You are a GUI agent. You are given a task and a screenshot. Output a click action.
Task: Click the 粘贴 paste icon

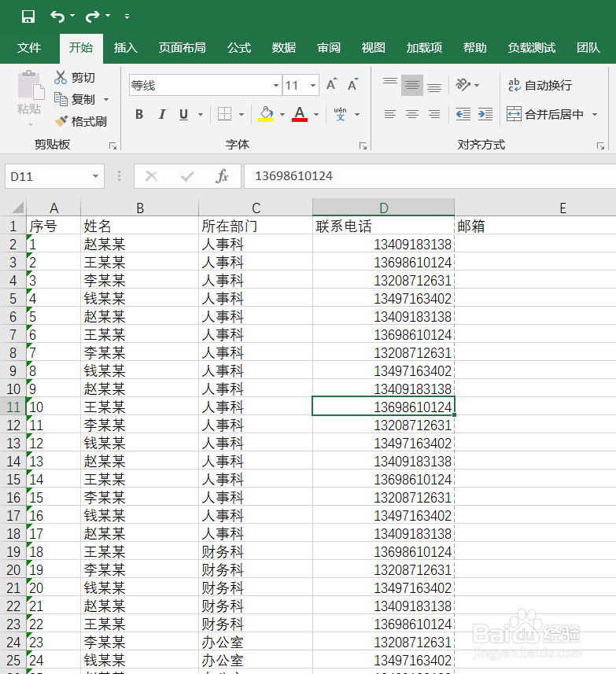pos(30,85)
